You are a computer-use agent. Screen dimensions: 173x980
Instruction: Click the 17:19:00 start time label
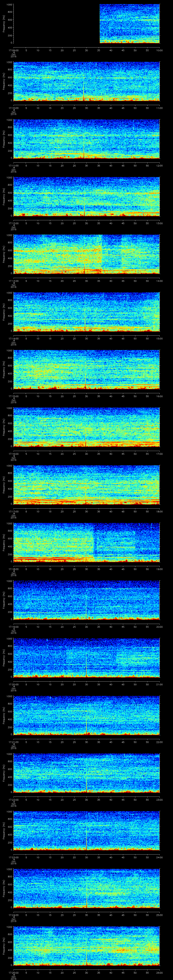pyautogui.click(x=14, y=627)
